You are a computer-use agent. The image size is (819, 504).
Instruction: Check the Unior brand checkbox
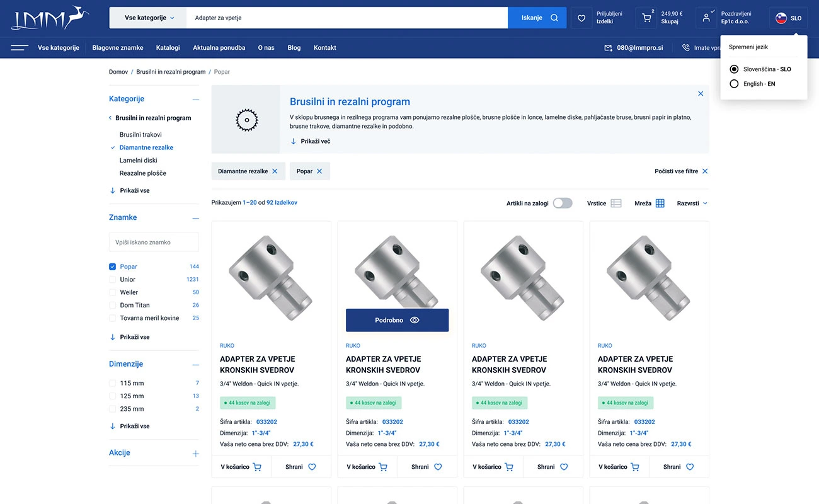point(112,279)
